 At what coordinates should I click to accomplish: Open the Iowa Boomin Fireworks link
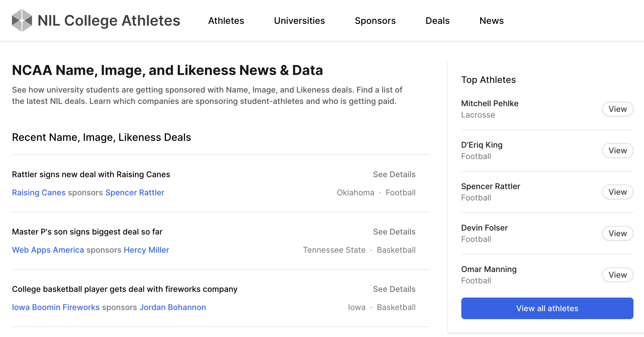(x=56, y=307)
